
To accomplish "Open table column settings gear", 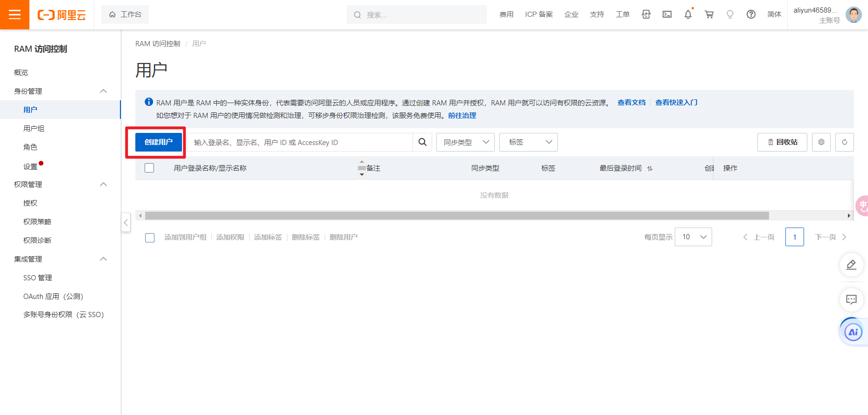I will pos(821,142).
